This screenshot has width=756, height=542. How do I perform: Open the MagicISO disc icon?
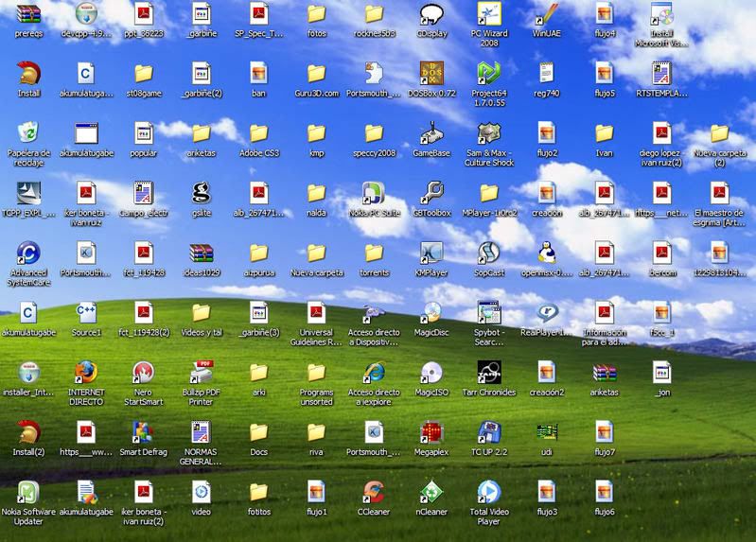(x=431, y=373)
